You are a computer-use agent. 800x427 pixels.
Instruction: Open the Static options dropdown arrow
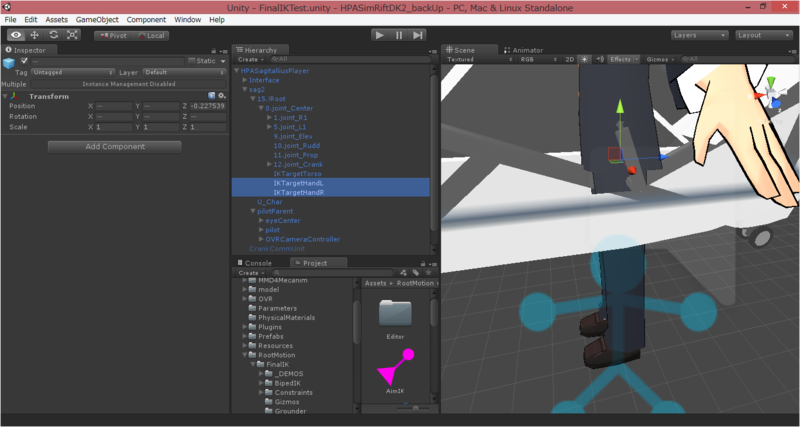tap(223, 61)
